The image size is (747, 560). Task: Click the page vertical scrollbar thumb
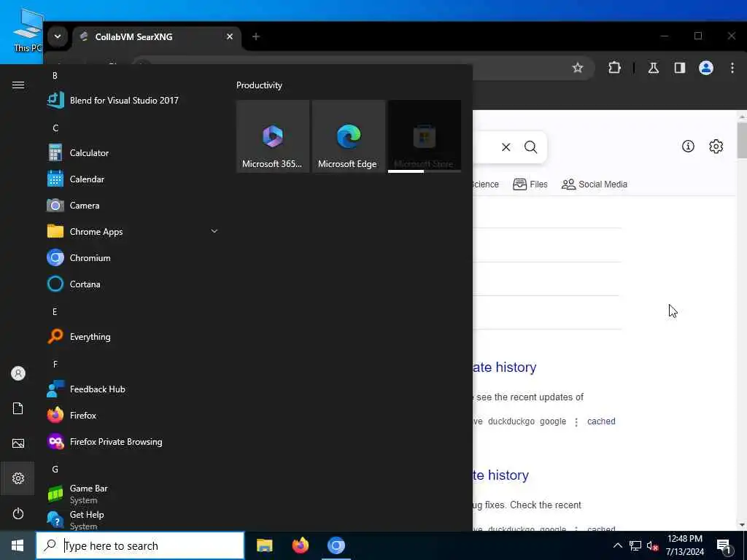(742, 140)
